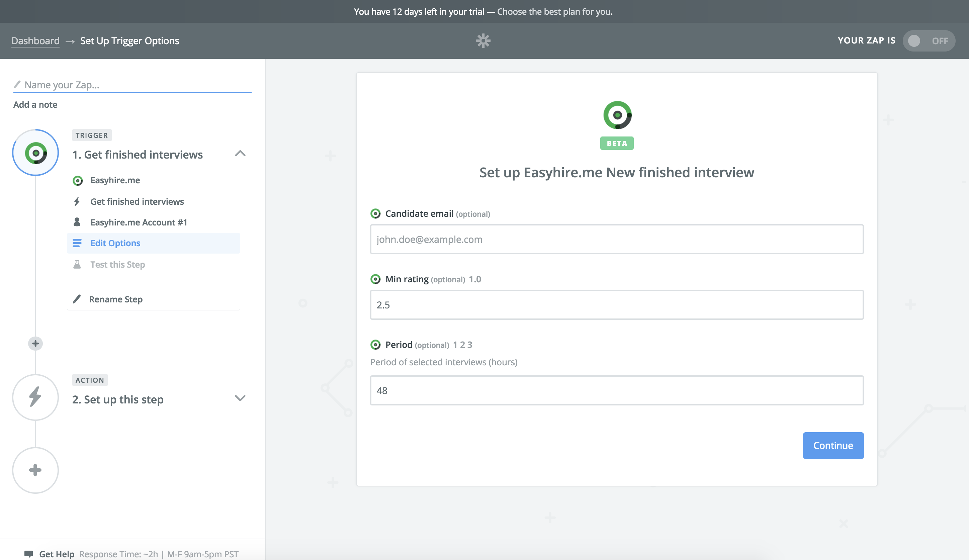Select Test this Step in sidebar

pos(117,264)
